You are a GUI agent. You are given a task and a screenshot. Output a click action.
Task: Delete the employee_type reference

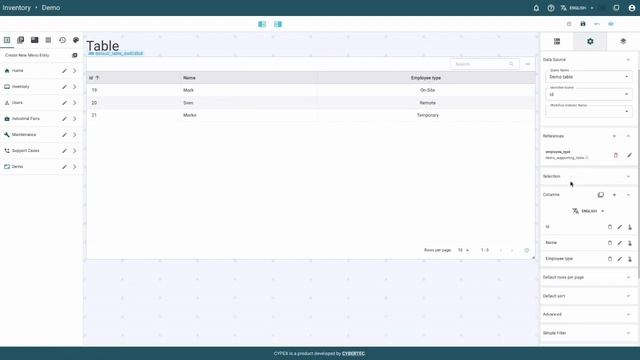click(616, 155)
